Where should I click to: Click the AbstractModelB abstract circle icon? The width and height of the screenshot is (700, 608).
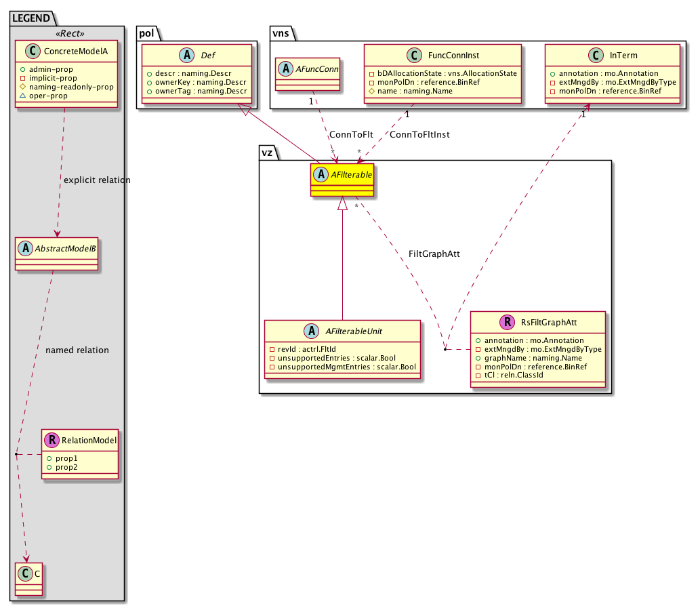coord(25,248)
